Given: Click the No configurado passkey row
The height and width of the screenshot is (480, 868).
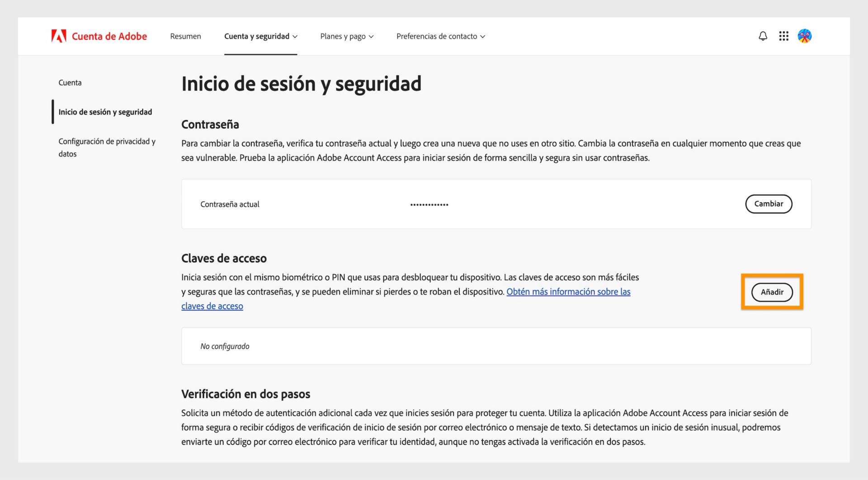Looking at the screenshot, I should point(225,346).
